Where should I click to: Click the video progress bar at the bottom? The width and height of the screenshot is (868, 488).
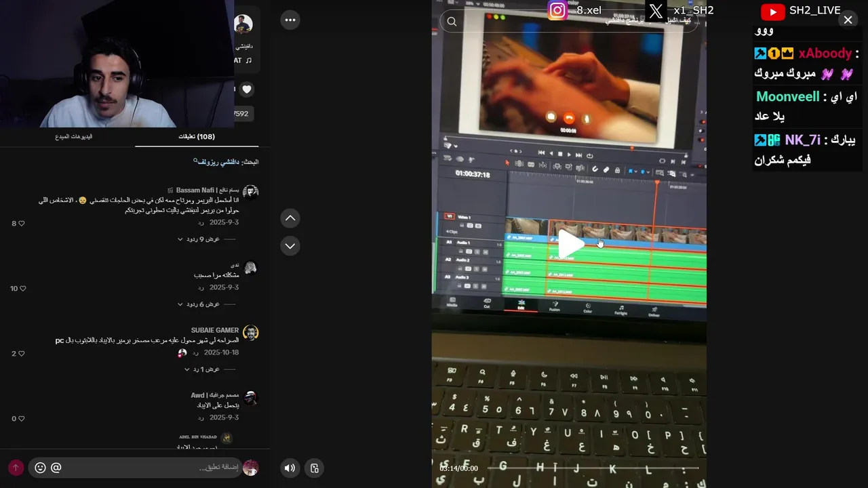click(x=593, y=468)
